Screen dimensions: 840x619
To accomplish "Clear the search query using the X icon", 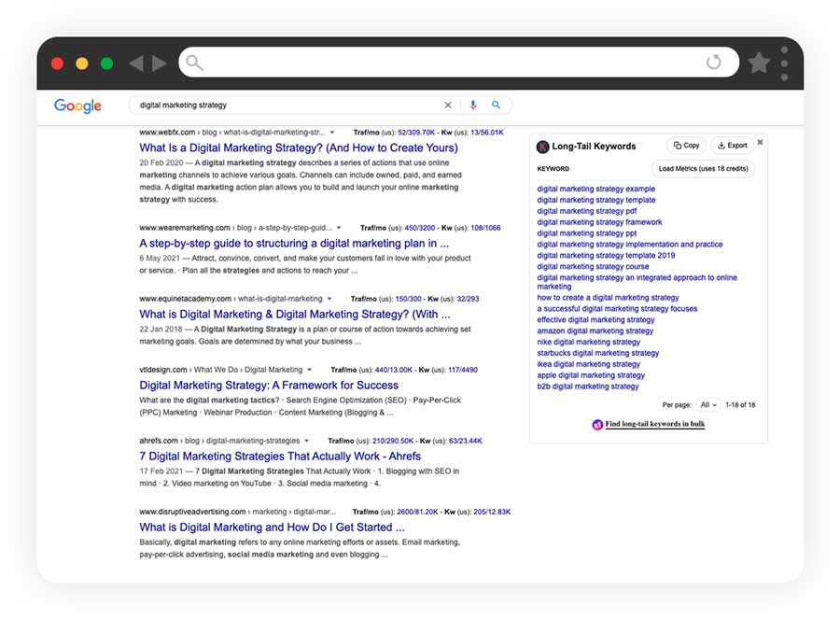I will (448, 105).
